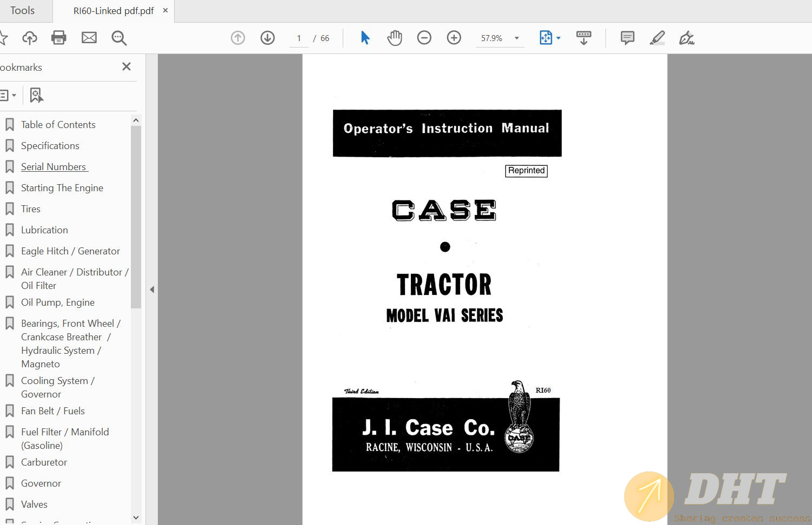This screenshot has width=812, height=525.
Task: Zoom in with the plus icon
Action: click(454, 38)
